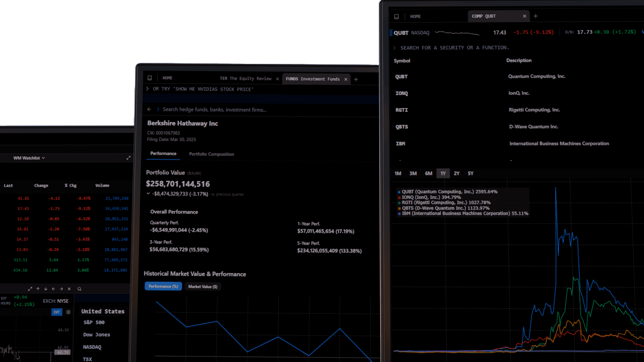Click the down arrow icon in left toolbar

tap(46, 289)
